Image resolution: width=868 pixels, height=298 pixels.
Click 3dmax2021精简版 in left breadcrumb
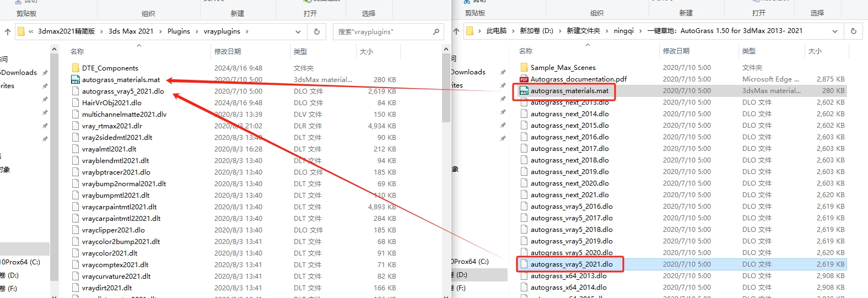(67, 31)
